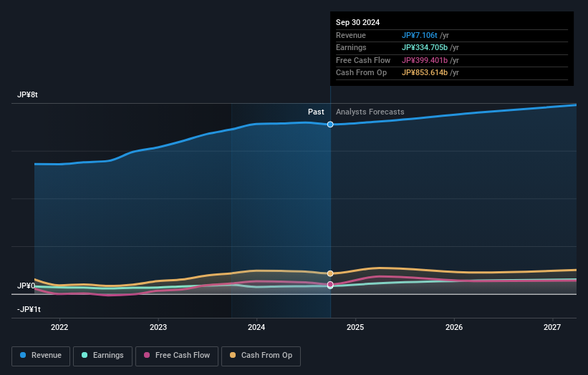Click the Past section label
The height and width of the screenshot is (375, 588).
pyautogui.click(x=316, y=112)
